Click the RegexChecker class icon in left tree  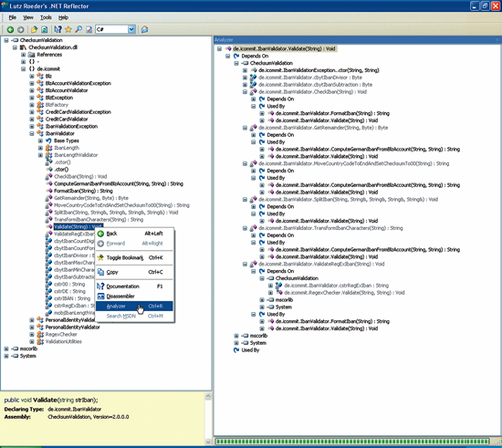coord(40,334)
